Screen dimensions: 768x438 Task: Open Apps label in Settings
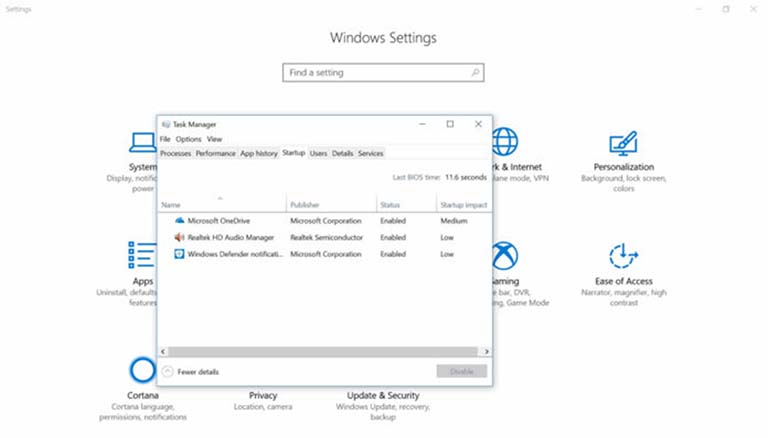click(x=143, y=281)
